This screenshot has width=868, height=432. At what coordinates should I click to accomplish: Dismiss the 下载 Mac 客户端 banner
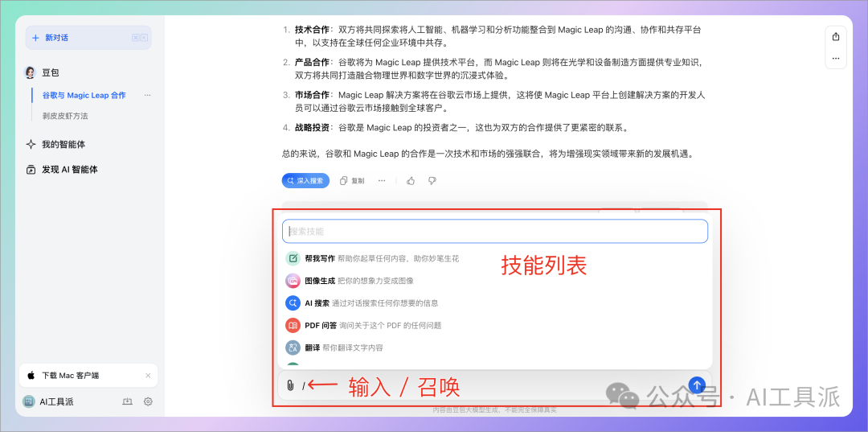pyautogui.click(x=148, y=376)
